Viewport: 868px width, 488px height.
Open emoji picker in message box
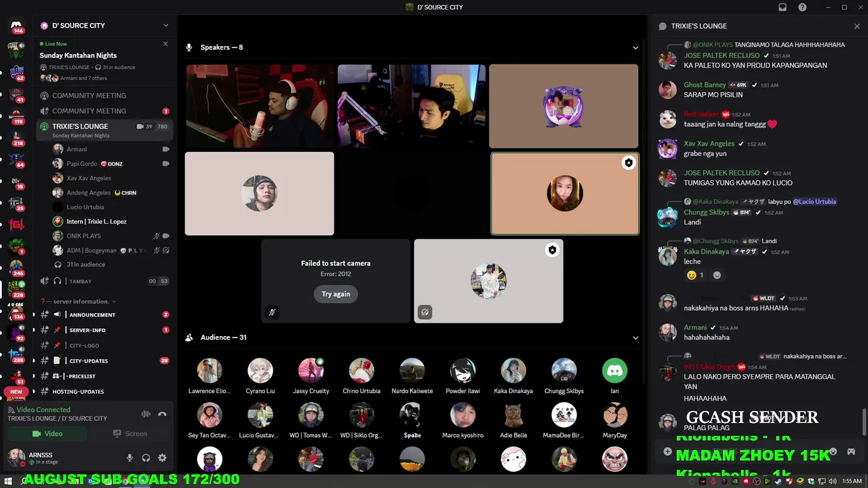pos(833,451)
